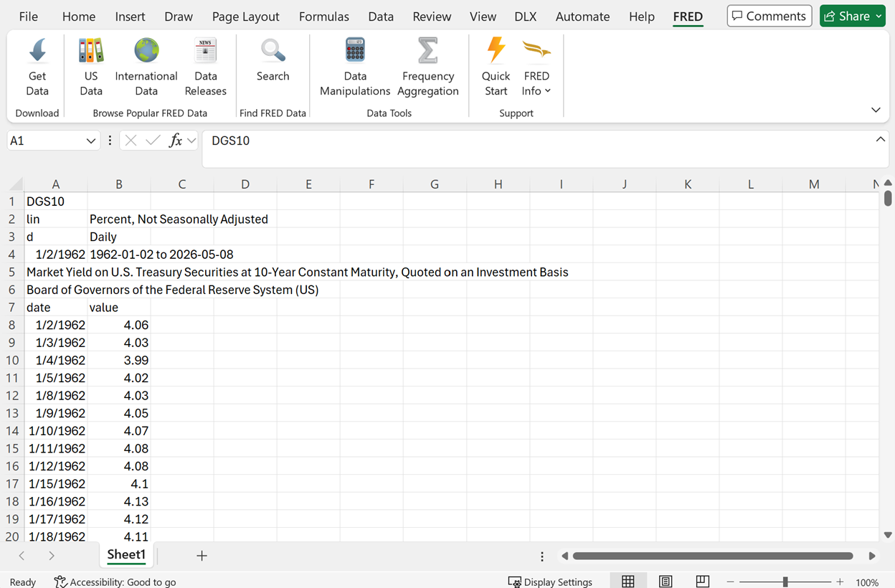Select cell with date 1/10/1962

56,431
